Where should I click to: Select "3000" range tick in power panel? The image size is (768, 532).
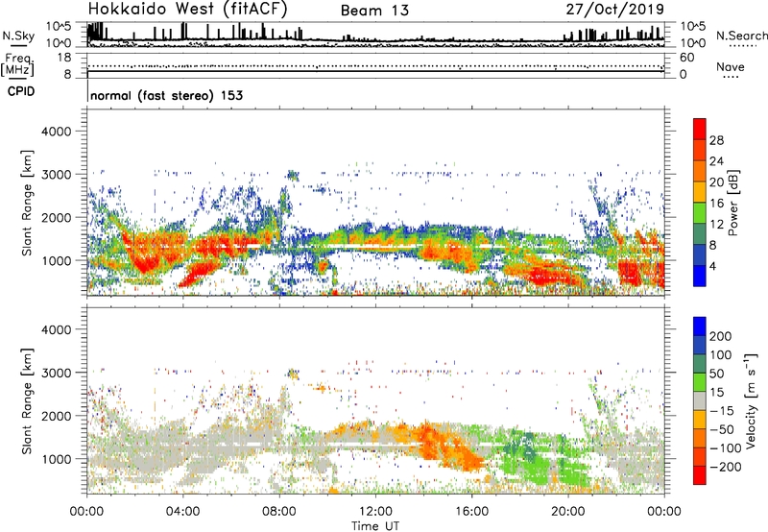coord(57,175)
